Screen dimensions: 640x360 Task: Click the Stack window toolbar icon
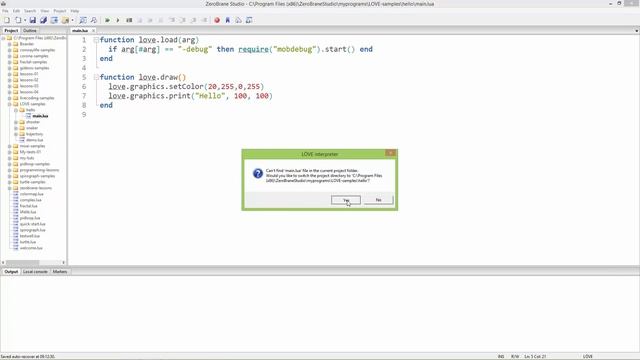238,20
